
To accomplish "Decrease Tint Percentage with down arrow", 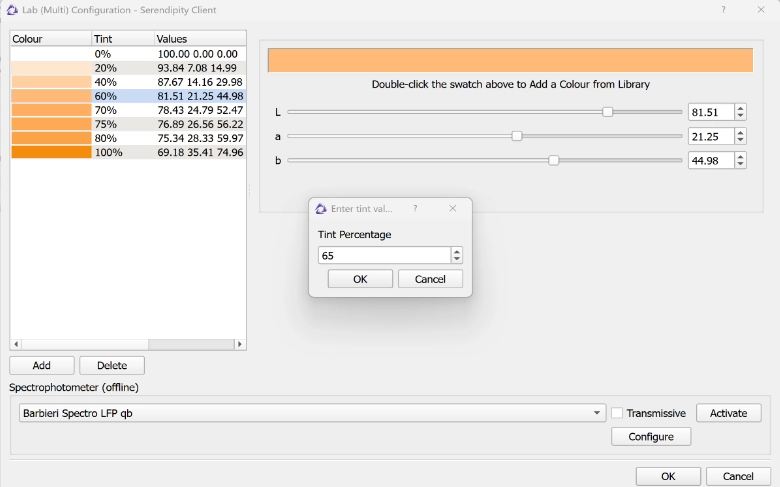I will (x=457, y=260).
